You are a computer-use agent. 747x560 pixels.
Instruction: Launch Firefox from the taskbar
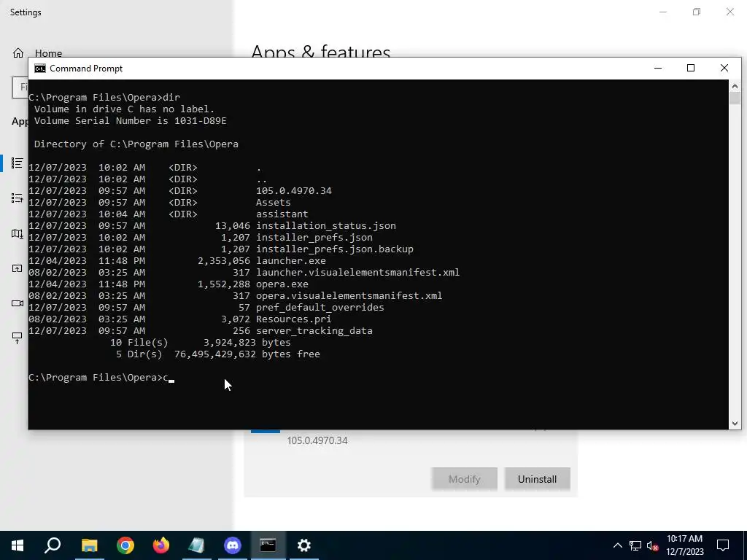click(x=161, y=545)
